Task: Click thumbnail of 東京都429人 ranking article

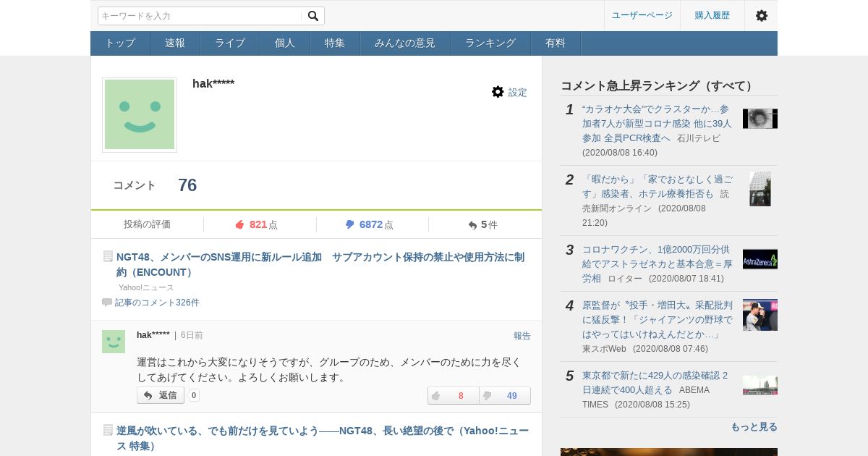Action: click(760, 385)
